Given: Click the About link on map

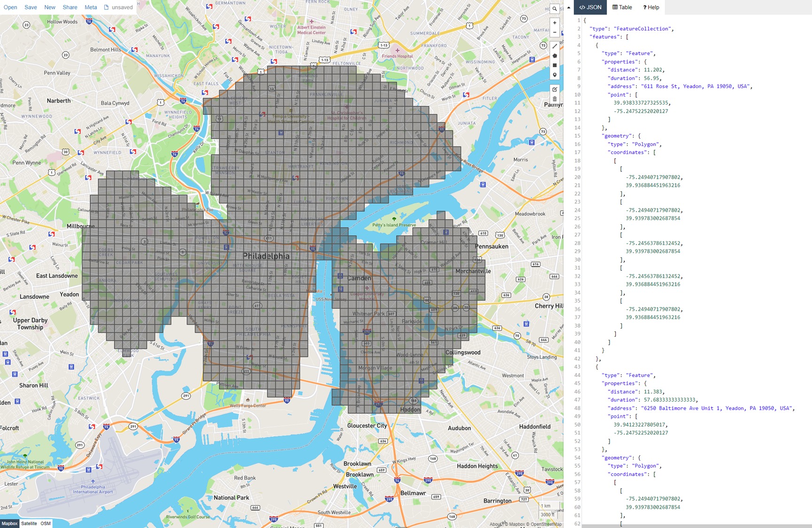Looking at the screenshot, I should coord(495,524).
